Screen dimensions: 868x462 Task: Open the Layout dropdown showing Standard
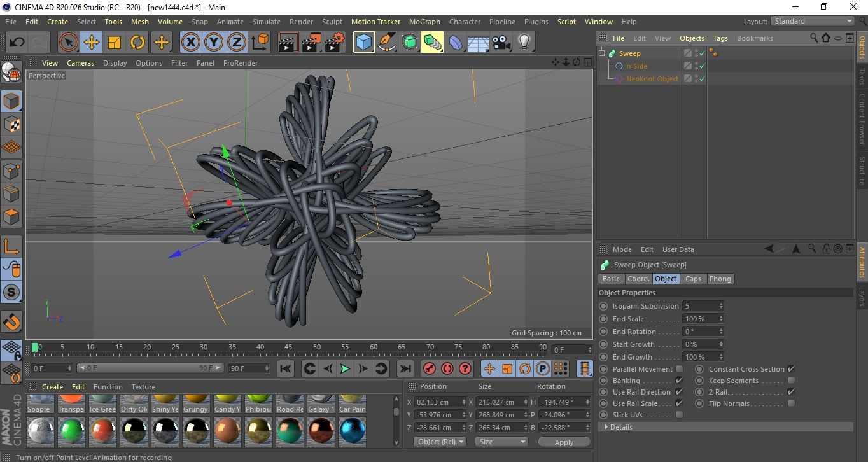pos(813,21)
